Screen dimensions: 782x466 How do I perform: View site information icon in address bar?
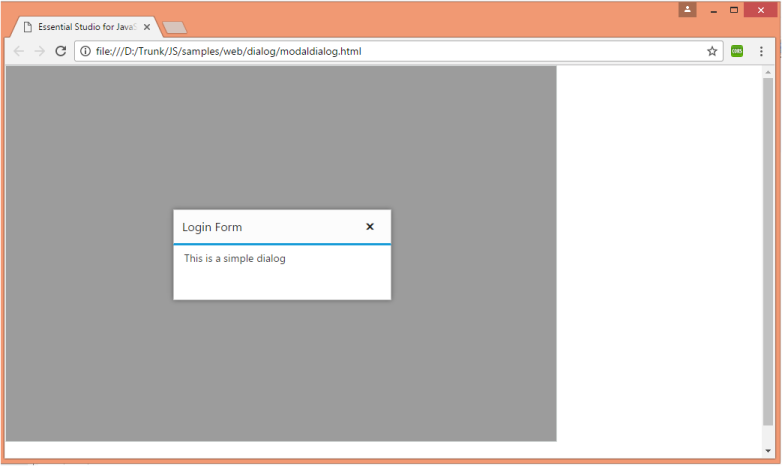pyautogui.click(x=86, y=51)
